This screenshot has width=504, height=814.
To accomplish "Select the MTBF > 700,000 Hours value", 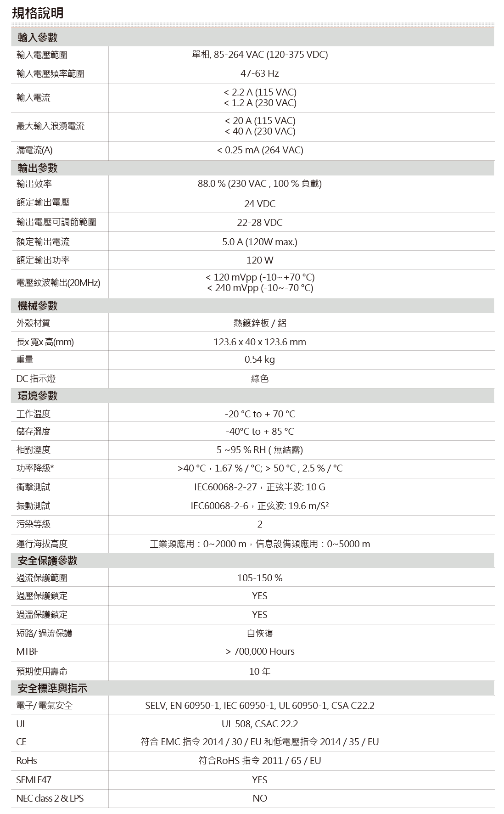I will point(260,651).
